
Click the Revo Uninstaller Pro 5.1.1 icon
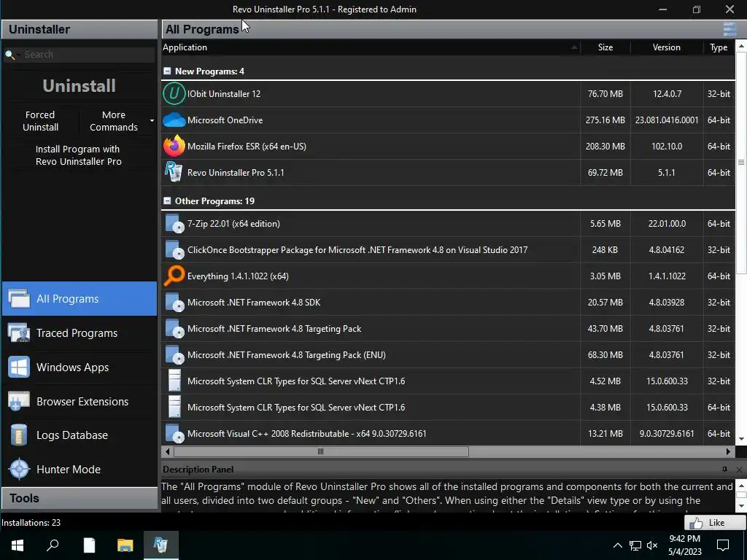click(x=174, y=172)
